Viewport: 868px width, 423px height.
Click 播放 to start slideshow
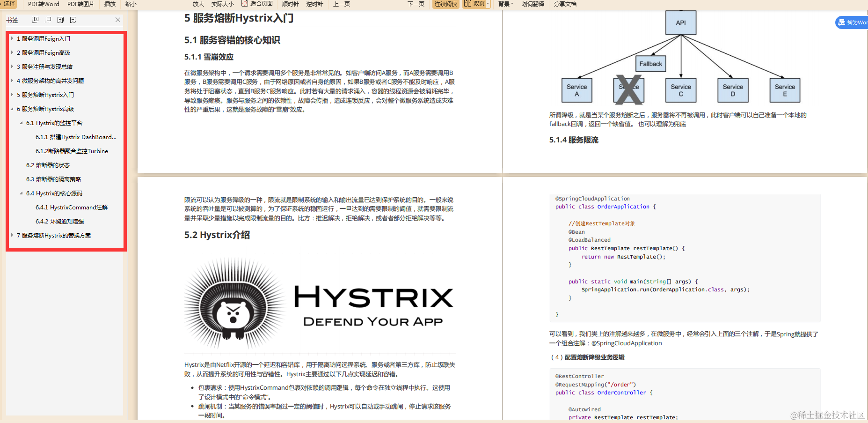pyautogui.click(x=110, y=4)
